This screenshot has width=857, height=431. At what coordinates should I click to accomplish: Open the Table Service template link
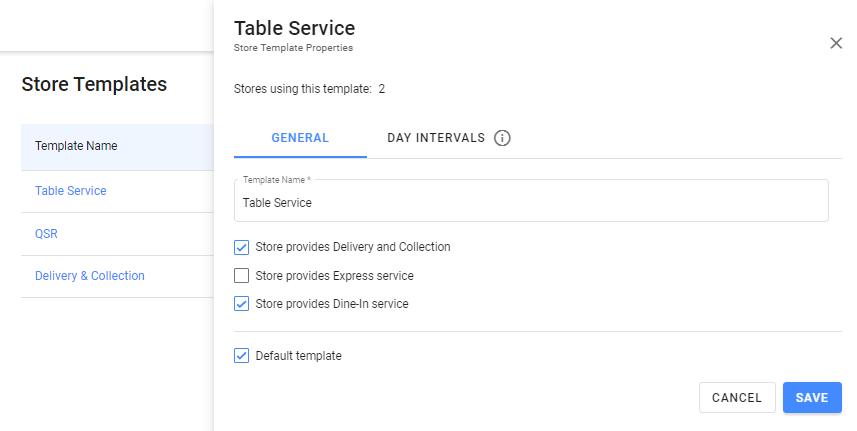tap(71, 191)
